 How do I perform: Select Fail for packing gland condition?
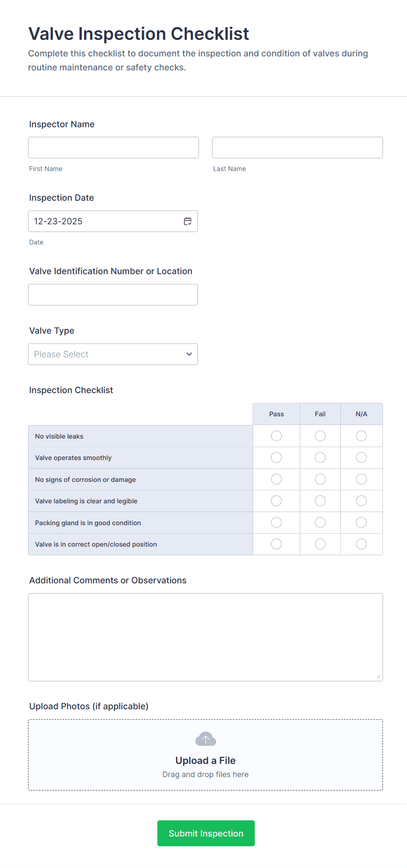click(x=320, y=523)
